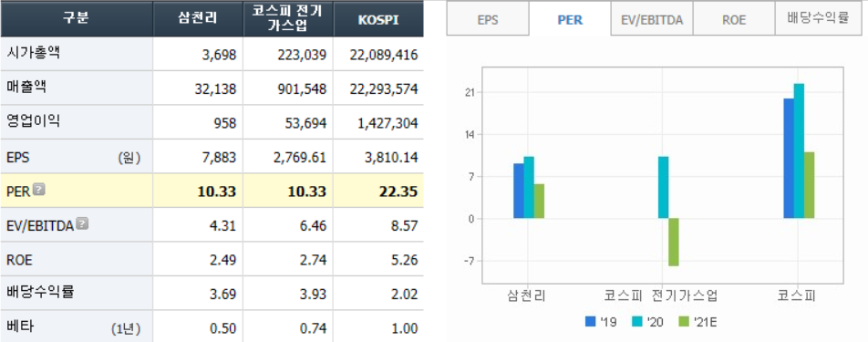Click the KOSPI column header
The width and height of the screenshot is (868, 342).
[x=378, y=19]
